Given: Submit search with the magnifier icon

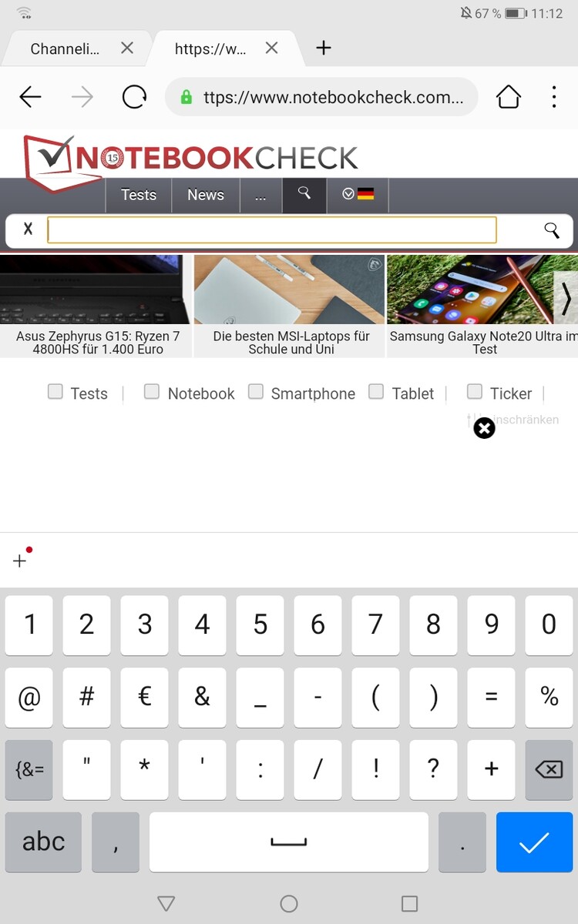Looking at the screenshot, I should [552, 230].
